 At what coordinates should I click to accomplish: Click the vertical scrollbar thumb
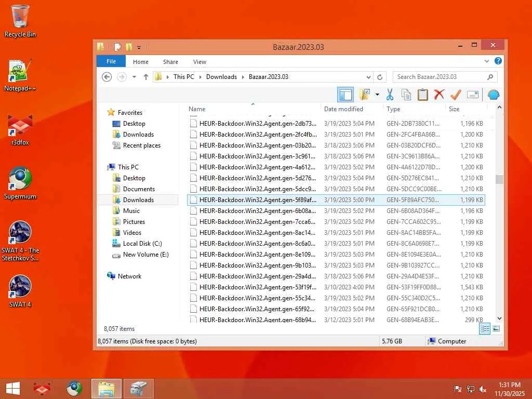[499, 179]
